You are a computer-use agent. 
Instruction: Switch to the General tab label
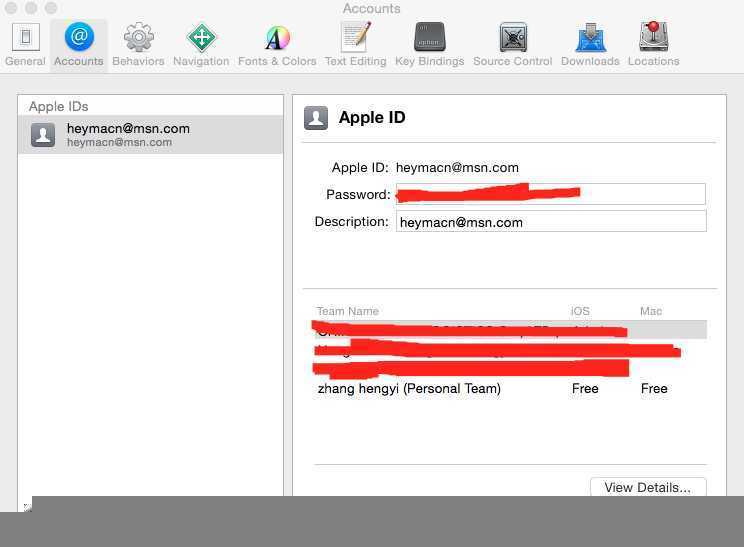(x=26, y=61)
